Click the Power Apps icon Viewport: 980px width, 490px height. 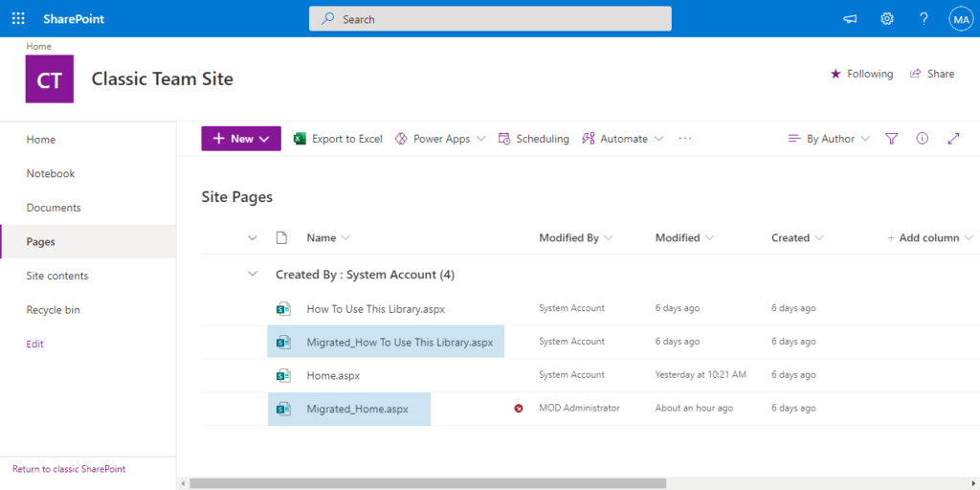401,139
